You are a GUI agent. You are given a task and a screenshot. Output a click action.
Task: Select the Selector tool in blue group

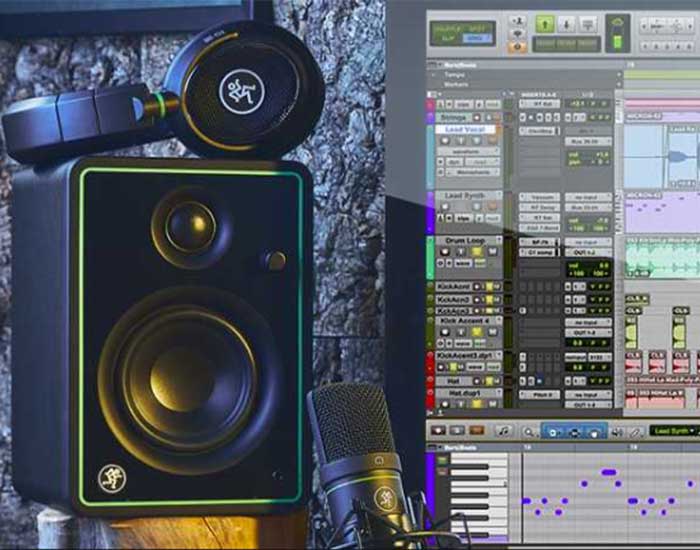point(575,432)
